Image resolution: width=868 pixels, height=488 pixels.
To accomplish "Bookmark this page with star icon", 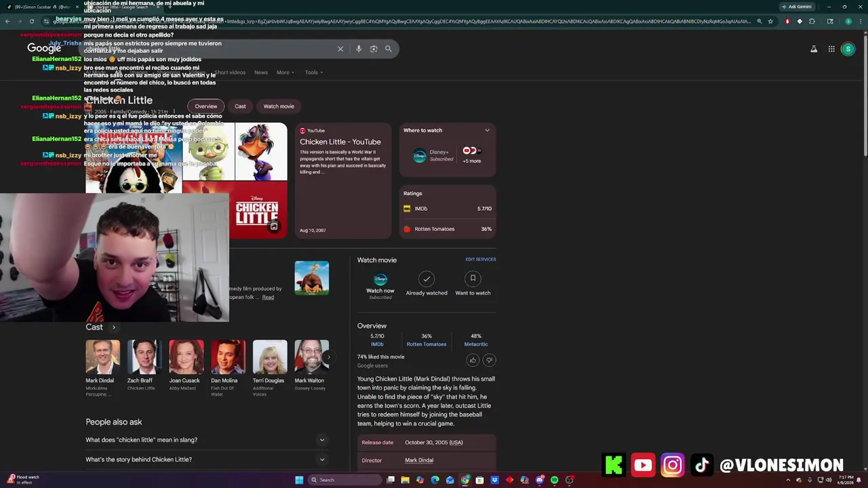I will 770,21.
